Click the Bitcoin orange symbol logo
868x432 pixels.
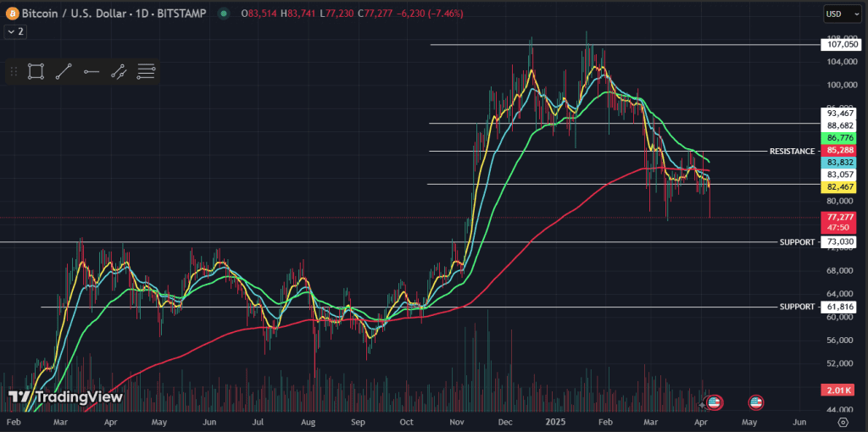12,14
